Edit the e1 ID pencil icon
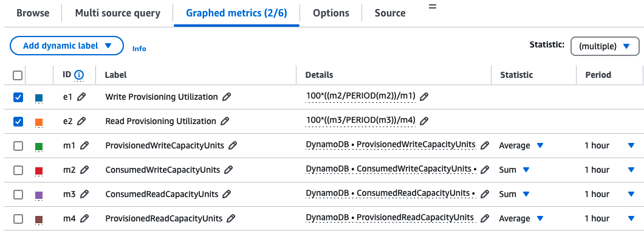 [x=81, y=97]
